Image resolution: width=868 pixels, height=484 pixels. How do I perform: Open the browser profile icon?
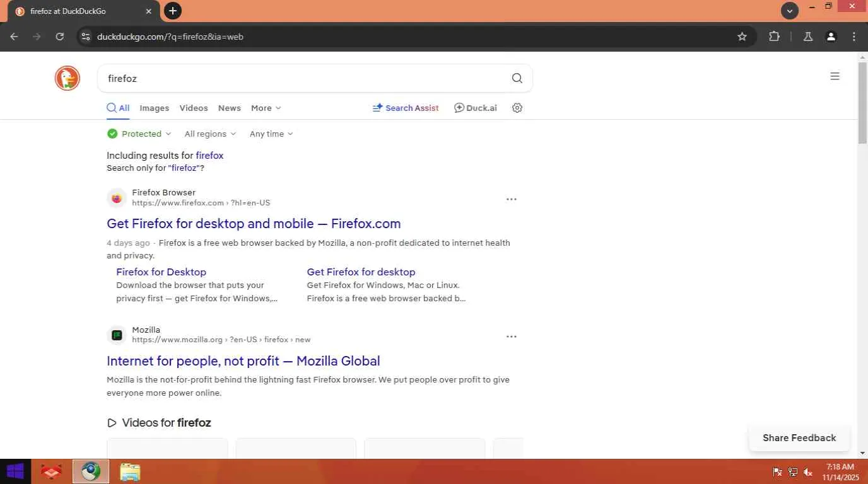(x=831, y=37)
